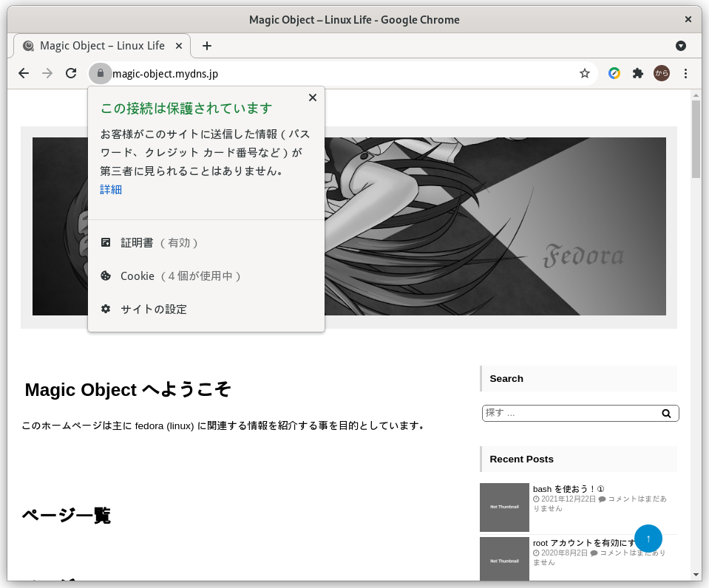Bookmark this page with the star
This screenshot has height=588, width=709.
click(x=585, y=73)
